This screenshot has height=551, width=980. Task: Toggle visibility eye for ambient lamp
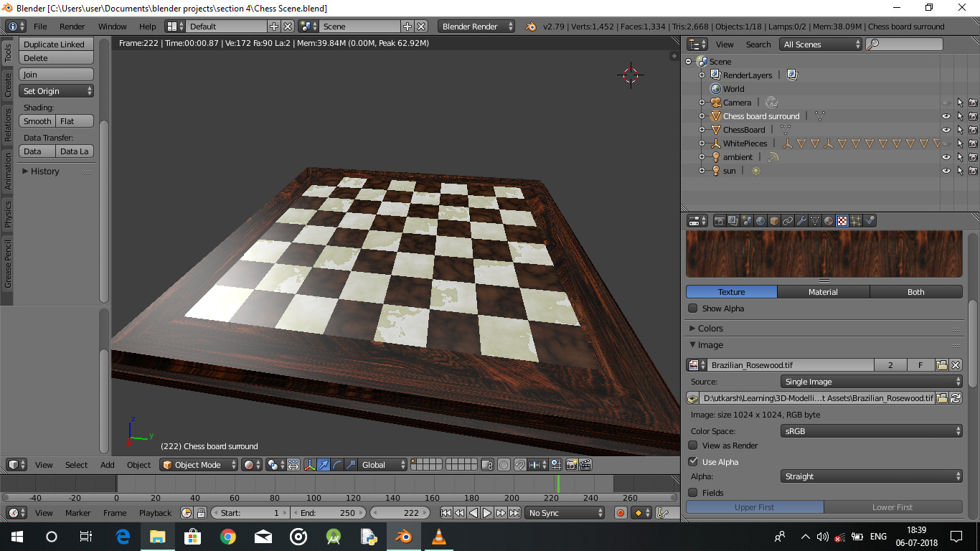click(946, 157)
